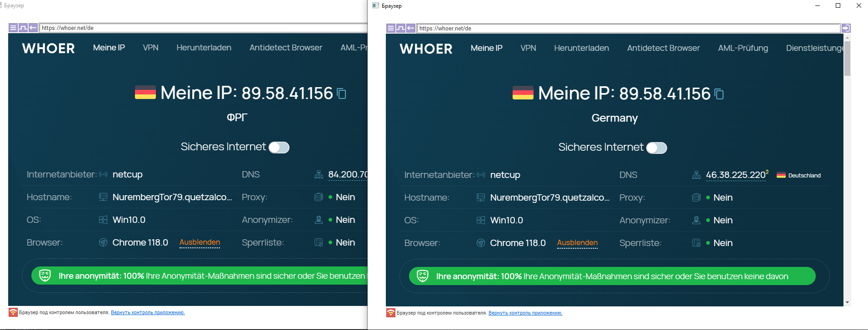Open the VPN page in the left window
Viewport: 868px width, 330px height.
point(150,48)
